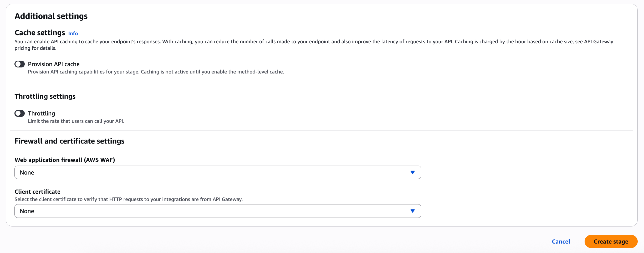Click the AWS WAF dropdown arrow icon
The image size is (644, 253).
point(412,172)
